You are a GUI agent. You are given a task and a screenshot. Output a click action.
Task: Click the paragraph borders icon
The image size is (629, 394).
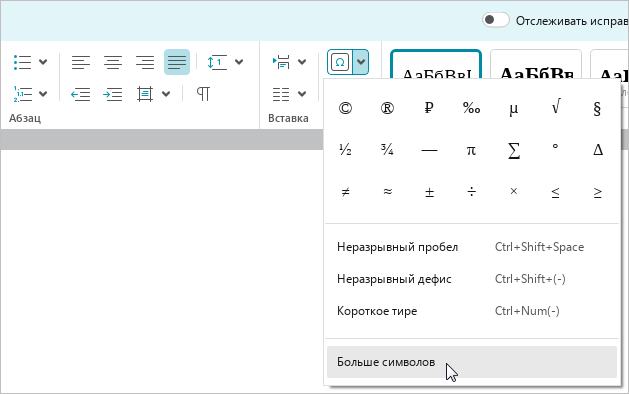[144, 94]
